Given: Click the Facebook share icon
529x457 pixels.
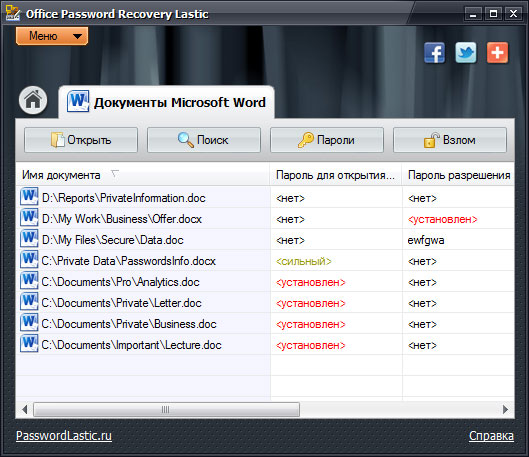Looking at the screenshot, I should pos(435,53).
